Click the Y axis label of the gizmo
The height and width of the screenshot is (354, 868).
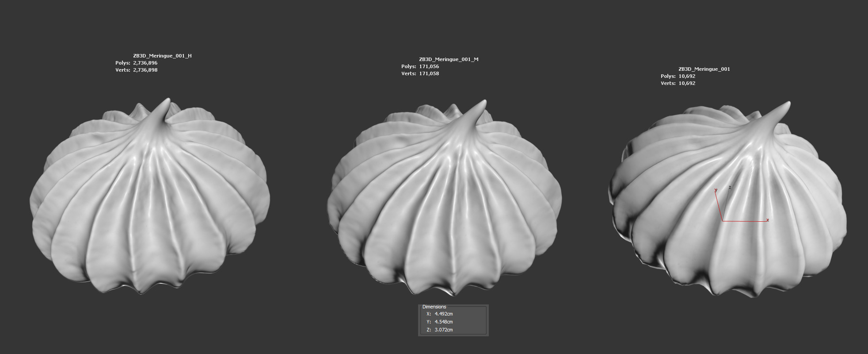point(716,190)
